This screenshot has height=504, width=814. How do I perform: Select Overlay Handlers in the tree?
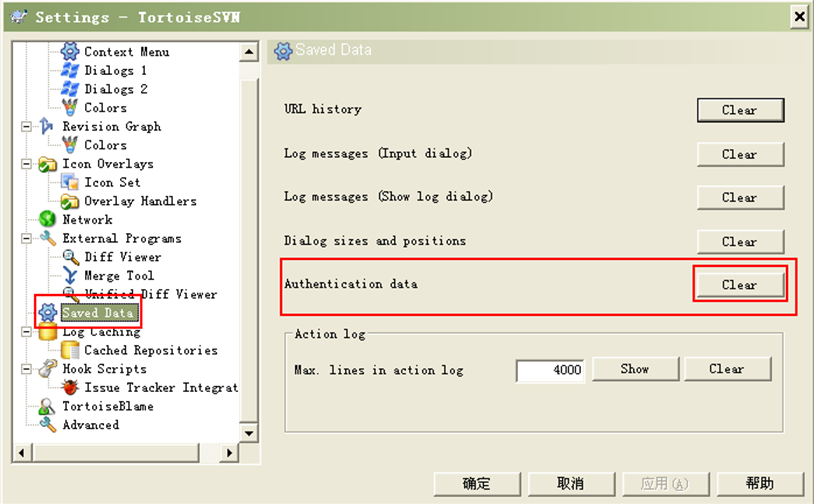(140, 201)
